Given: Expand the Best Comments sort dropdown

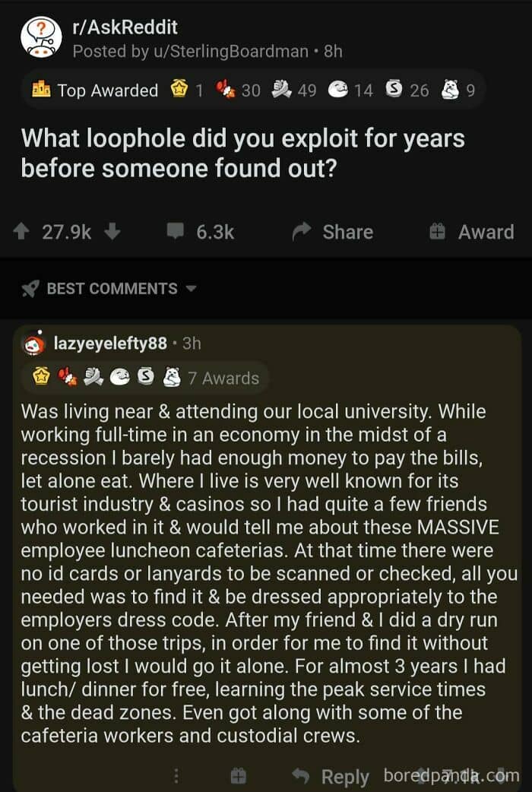Looking at the screenshot, I should coord(192,289).
